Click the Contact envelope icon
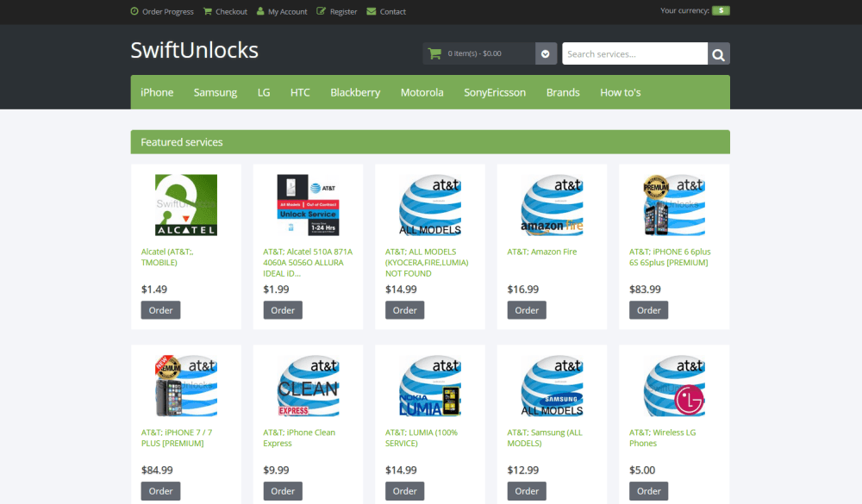Viewport: 862px width, 504px height. tap(371, 11)
